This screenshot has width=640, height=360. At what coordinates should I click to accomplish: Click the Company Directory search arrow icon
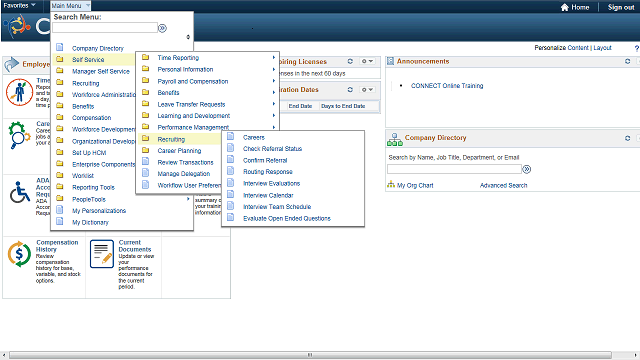[x=527, y=169]
